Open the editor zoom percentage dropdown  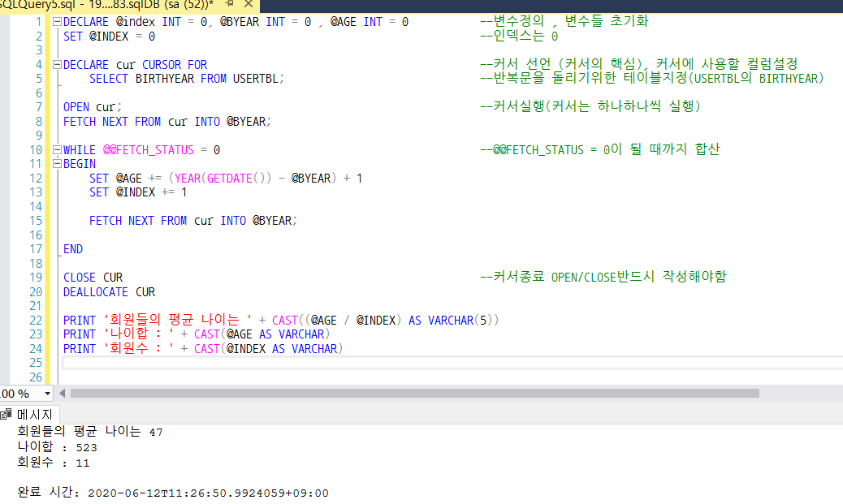click(x=47, y=394)
